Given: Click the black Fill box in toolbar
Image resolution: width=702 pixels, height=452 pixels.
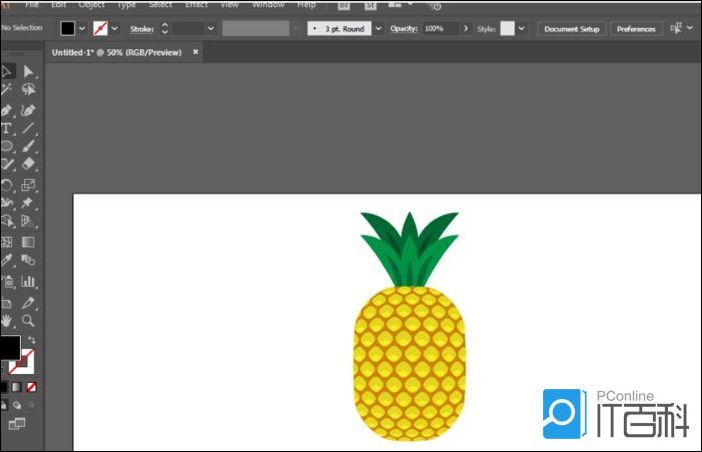Looking at the screenshot, I should [9, 347].
